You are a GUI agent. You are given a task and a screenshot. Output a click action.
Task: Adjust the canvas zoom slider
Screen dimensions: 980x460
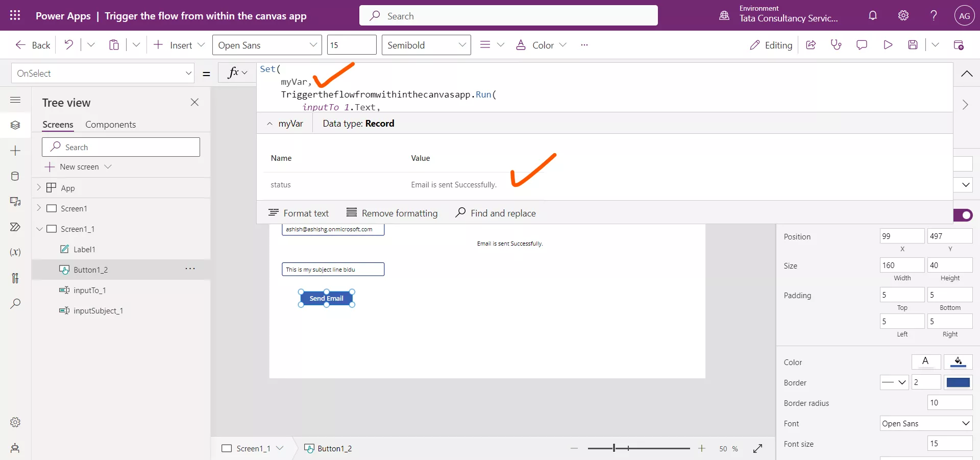click(x=639, y=448)
